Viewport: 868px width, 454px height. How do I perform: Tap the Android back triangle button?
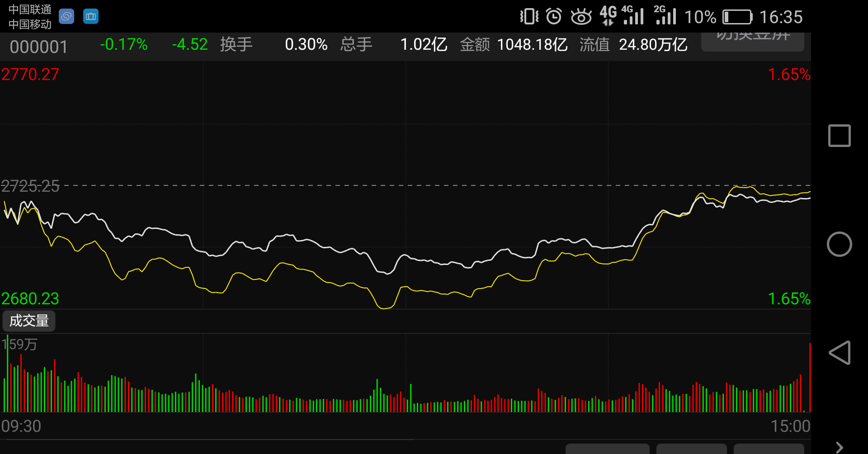click(x=839, y=353)
